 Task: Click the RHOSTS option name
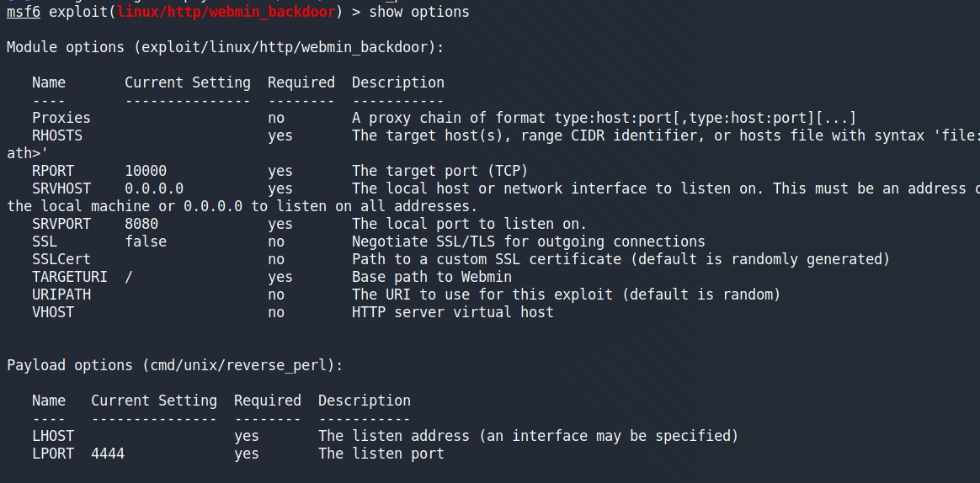pos(57,135)
